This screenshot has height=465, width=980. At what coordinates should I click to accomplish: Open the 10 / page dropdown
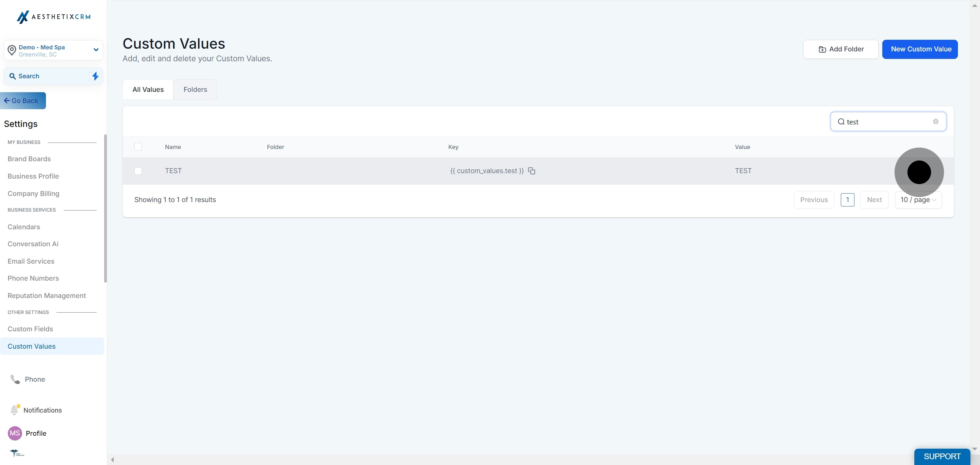coord(918,200)
